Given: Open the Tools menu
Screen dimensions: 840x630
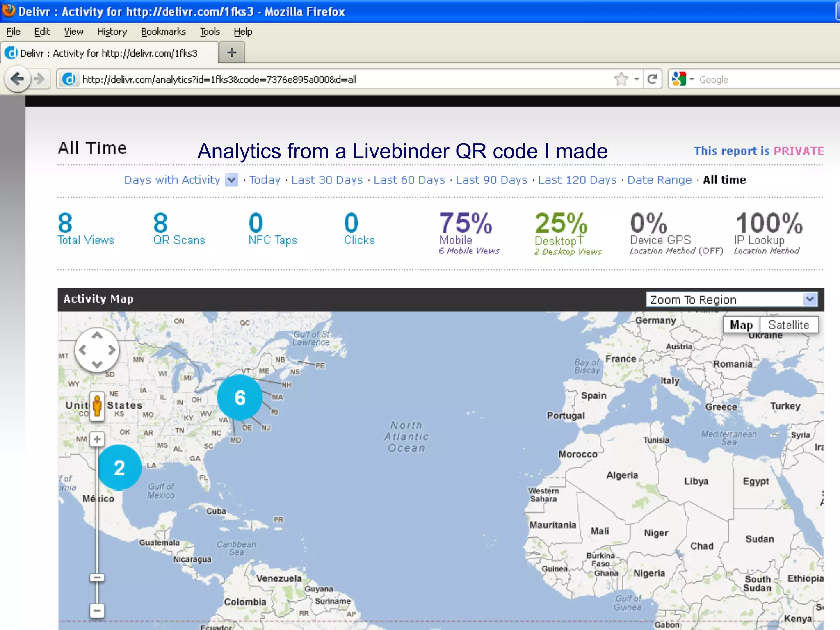Looking at the screenshot, I should point(210,32).
